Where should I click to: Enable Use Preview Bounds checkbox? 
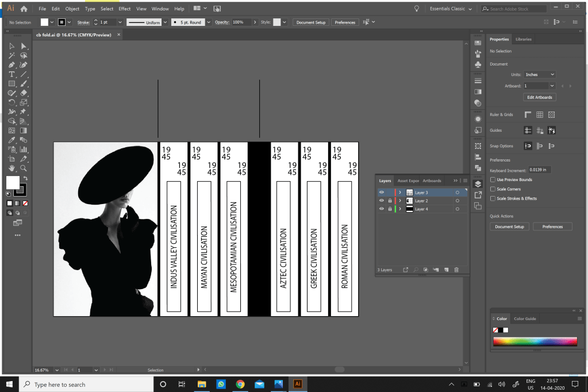[493, 180]
